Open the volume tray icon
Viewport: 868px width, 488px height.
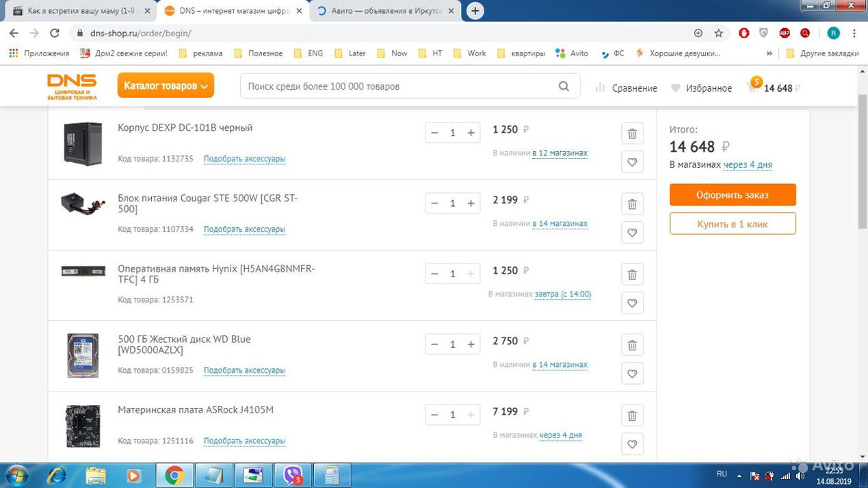tap(800, 476)
